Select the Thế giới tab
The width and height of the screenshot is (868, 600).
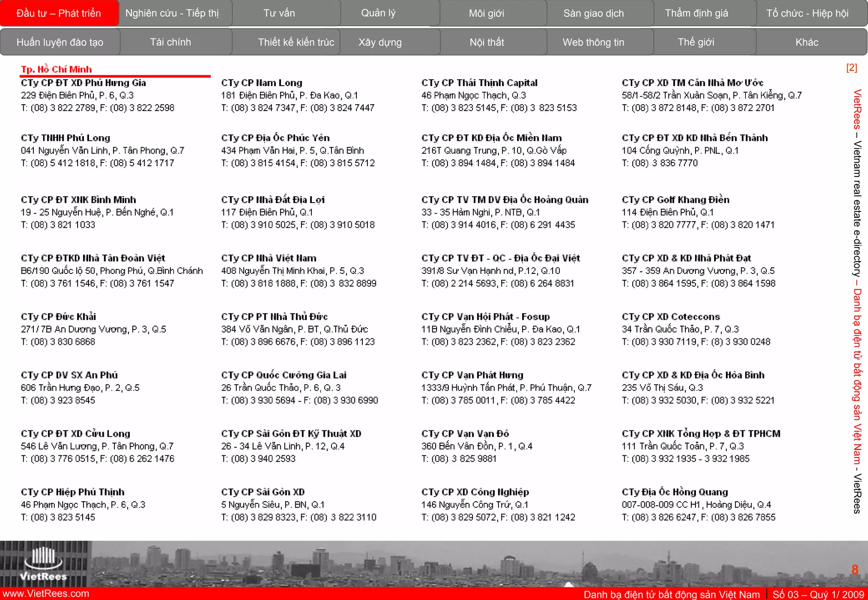[705, 42]
